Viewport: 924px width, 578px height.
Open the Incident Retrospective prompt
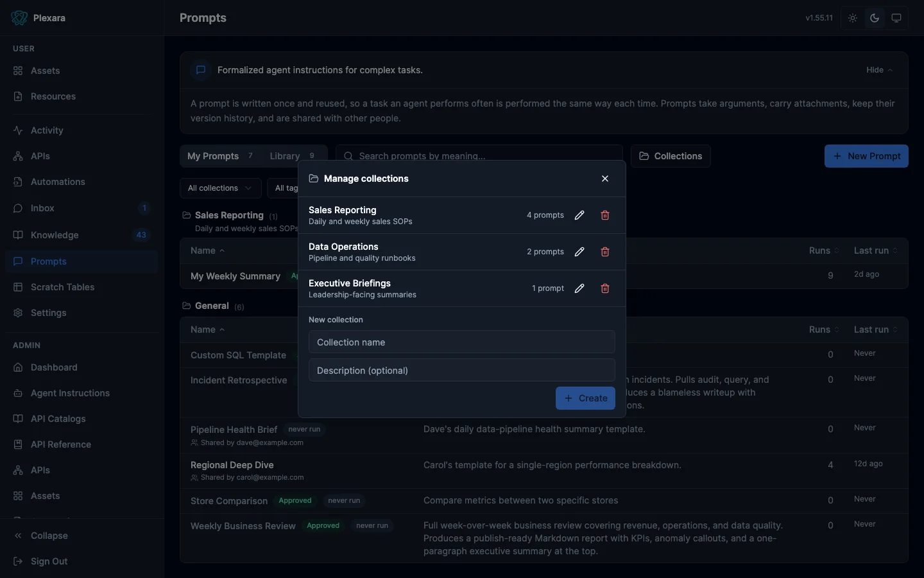(x=239, y=380)
